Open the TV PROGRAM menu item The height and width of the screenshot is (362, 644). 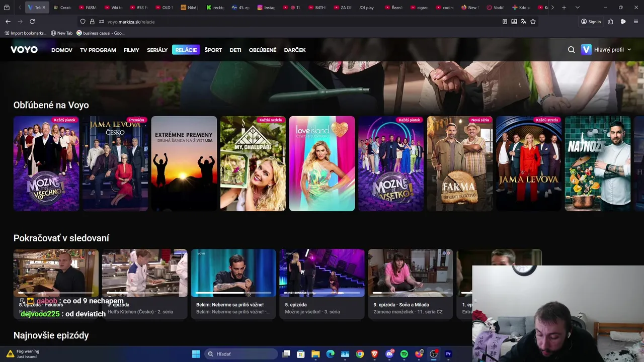click(x=98, y=50)
